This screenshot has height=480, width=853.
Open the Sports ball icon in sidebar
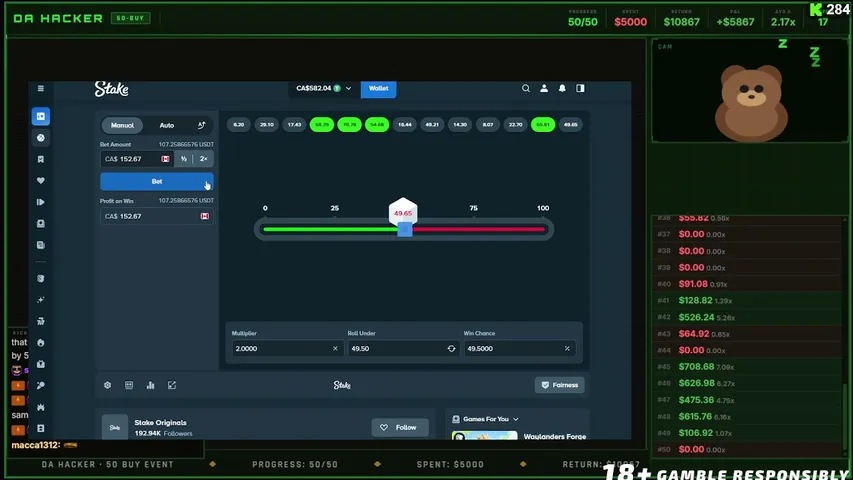click(x=41, y=138)
